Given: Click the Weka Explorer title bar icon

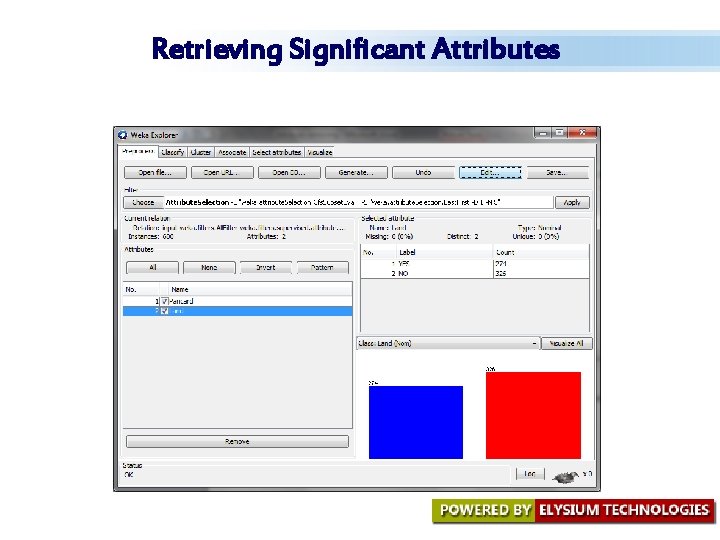Looking at the screenshot, I should (x=122, y=135).
